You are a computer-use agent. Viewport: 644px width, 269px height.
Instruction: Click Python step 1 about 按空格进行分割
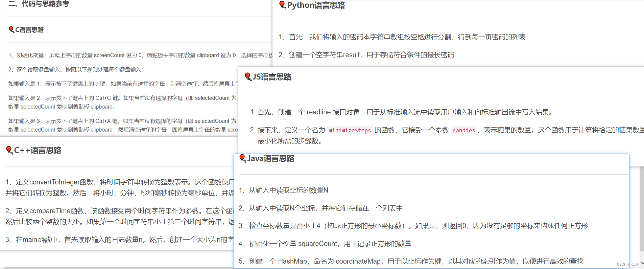click(x=402, y=37)
